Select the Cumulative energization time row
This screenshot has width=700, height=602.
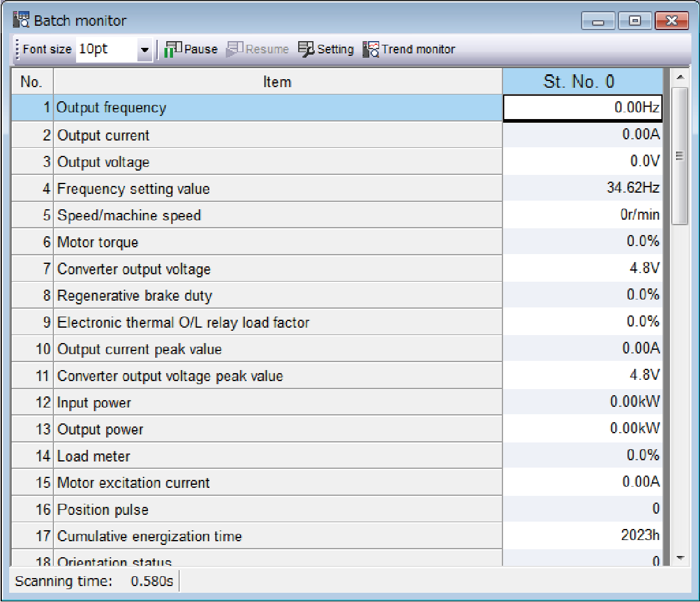[x=277, y=536]
